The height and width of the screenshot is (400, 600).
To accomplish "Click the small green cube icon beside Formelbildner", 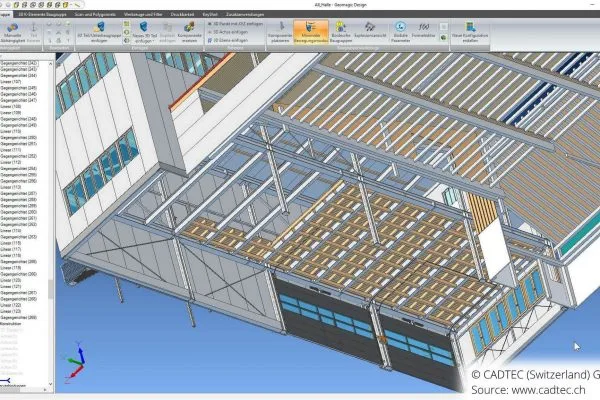I will click(443, 38).
